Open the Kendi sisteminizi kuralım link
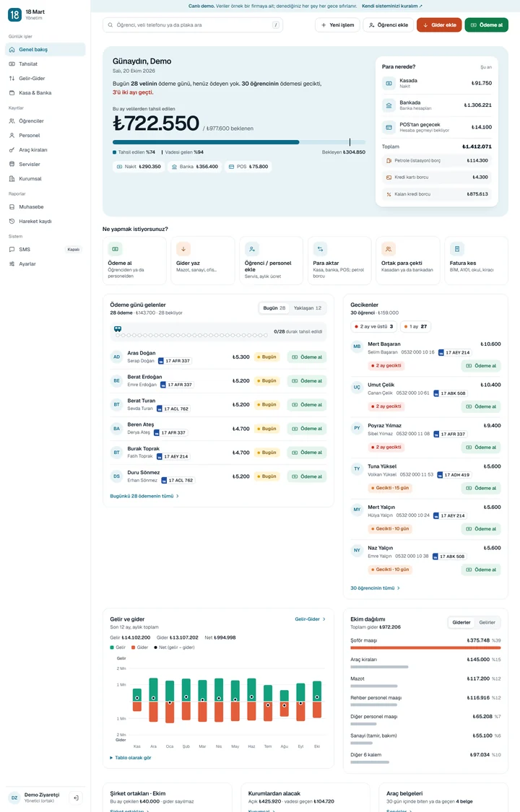The width and height of the screenshot is (520, 812). [x=392, y=6]
